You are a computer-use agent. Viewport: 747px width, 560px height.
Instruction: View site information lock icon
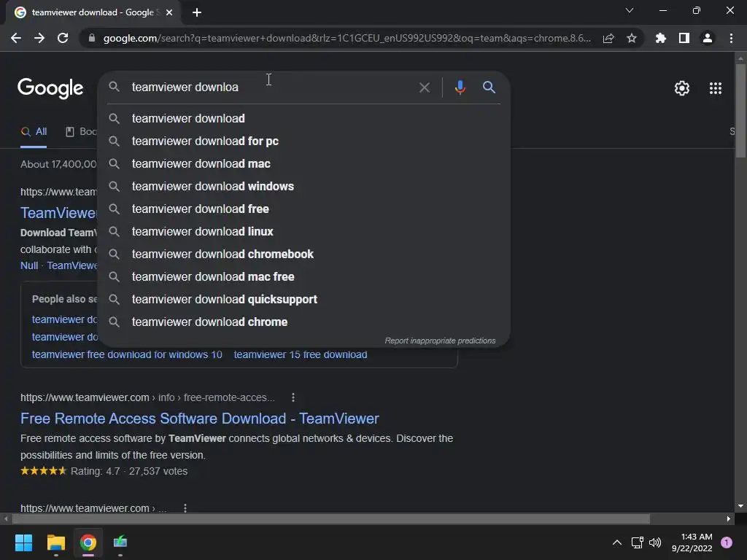[x=92, y=38]
